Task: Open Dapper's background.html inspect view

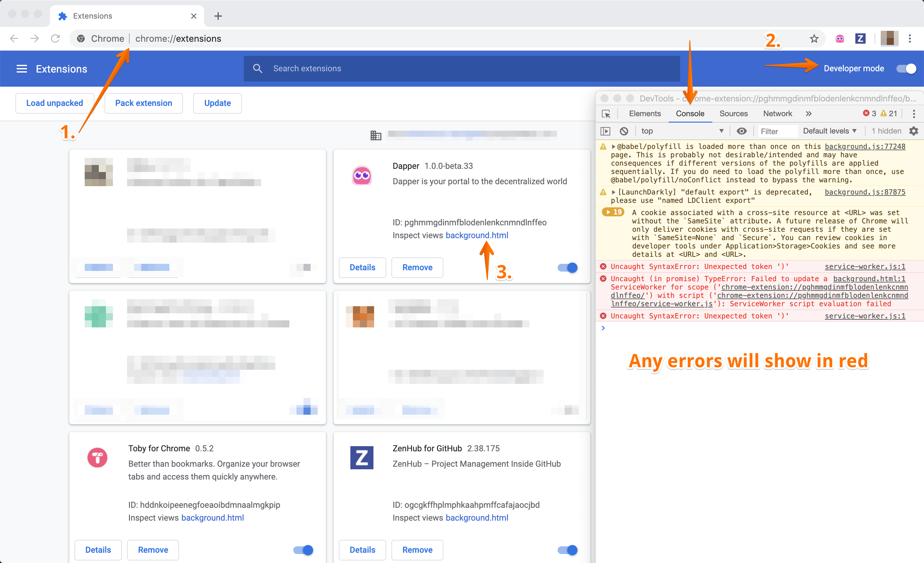Action: pyautogui.click(x=477, y=235)
